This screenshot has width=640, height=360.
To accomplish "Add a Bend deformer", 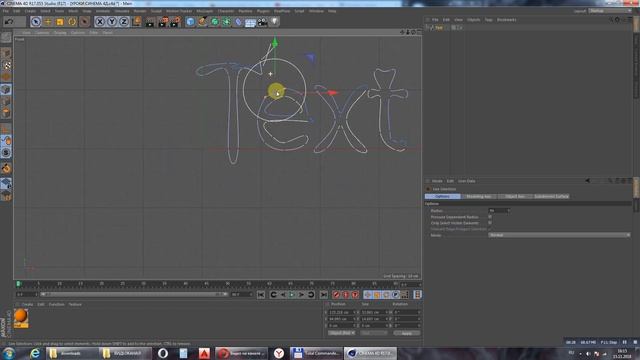I will (238, 22).
